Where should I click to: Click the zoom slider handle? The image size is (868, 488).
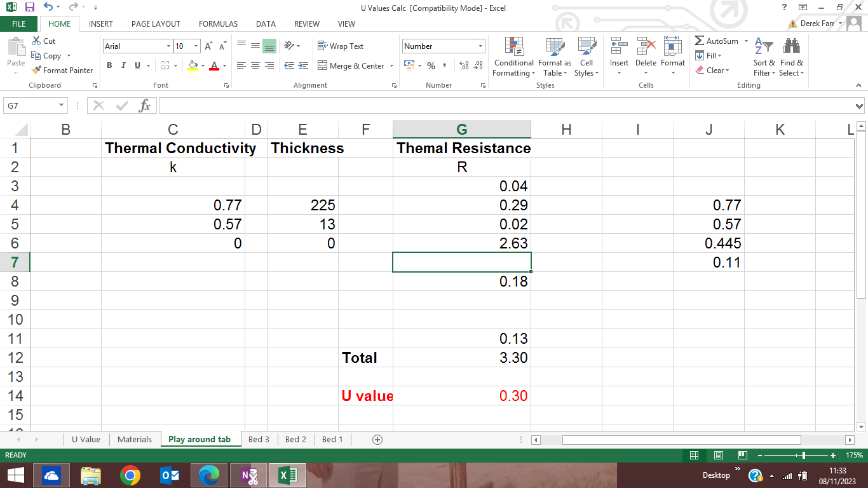tap(804, 455)
